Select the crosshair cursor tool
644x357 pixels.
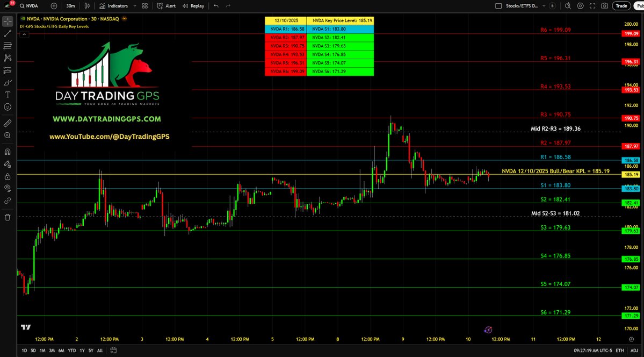(x=8, y=21)
